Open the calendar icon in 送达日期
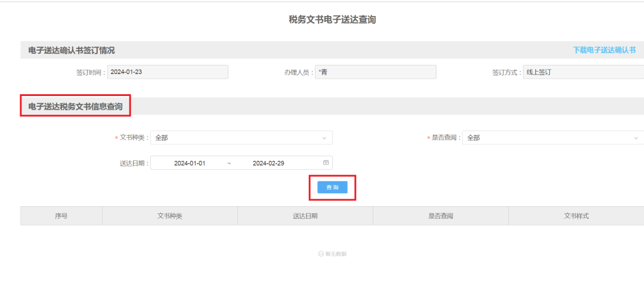 click(326, 163)
